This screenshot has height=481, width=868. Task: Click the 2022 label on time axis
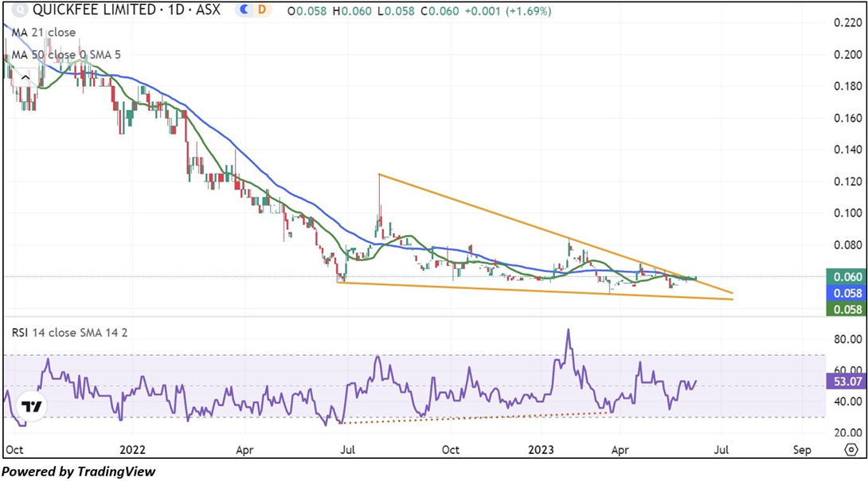[132, 449]
